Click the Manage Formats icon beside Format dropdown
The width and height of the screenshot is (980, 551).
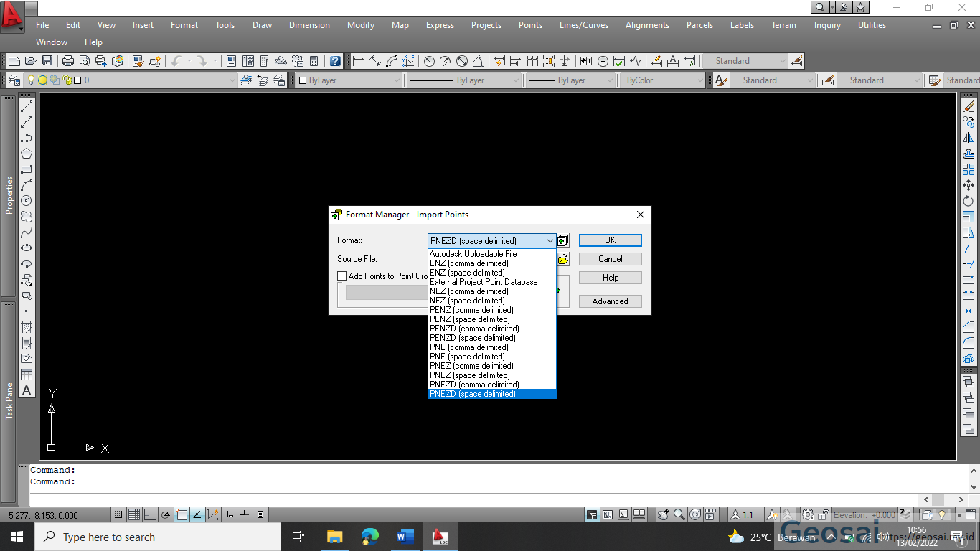[562, 240]
